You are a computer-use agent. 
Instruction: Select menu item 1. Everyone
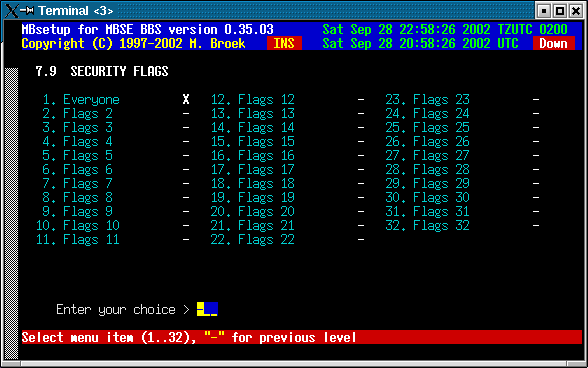pos(81,100)
